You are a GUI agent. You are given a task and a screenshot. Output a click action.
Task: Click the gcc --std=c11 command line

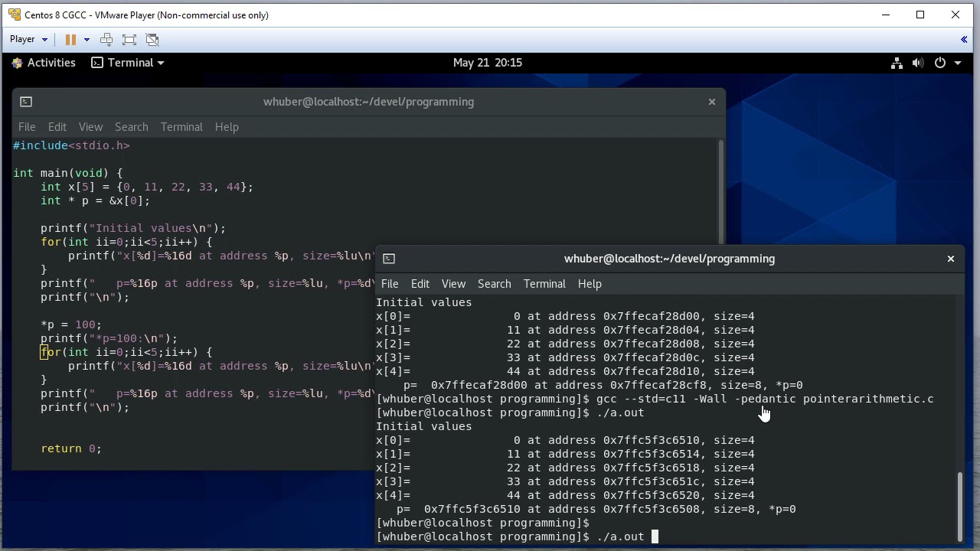click(x=655, y=399)
